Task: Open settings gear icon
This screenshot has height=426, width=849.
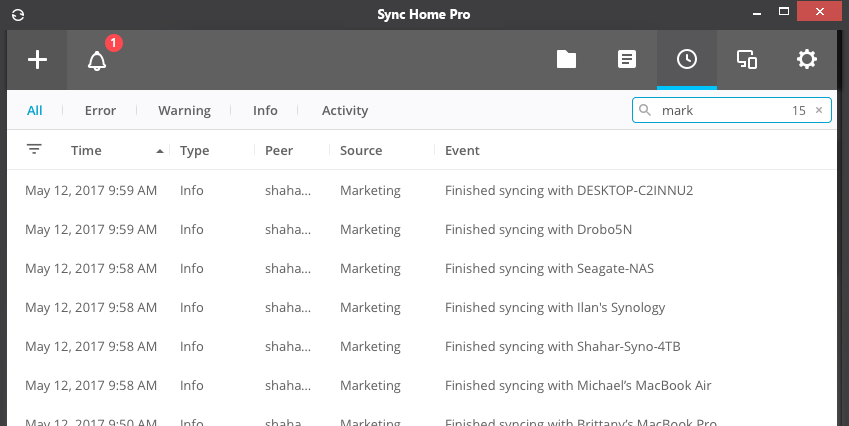Action: pos(807,60)
